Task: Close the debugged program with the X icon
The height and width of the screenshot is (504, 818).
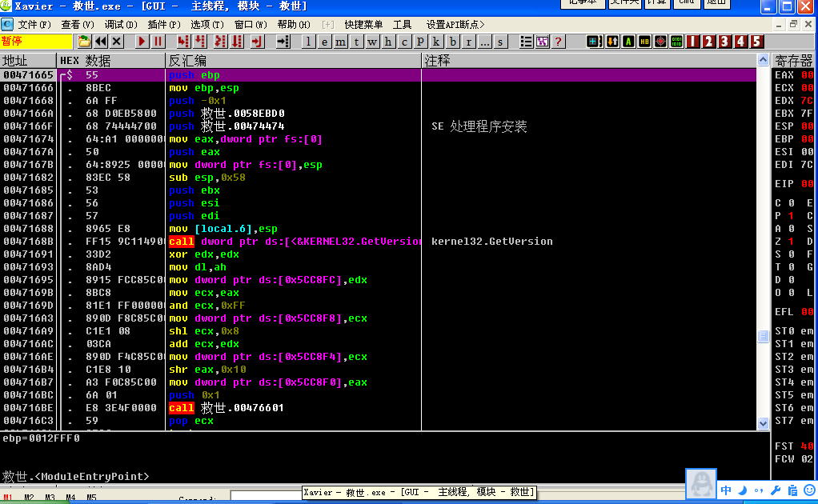Action: coord(117,42)
